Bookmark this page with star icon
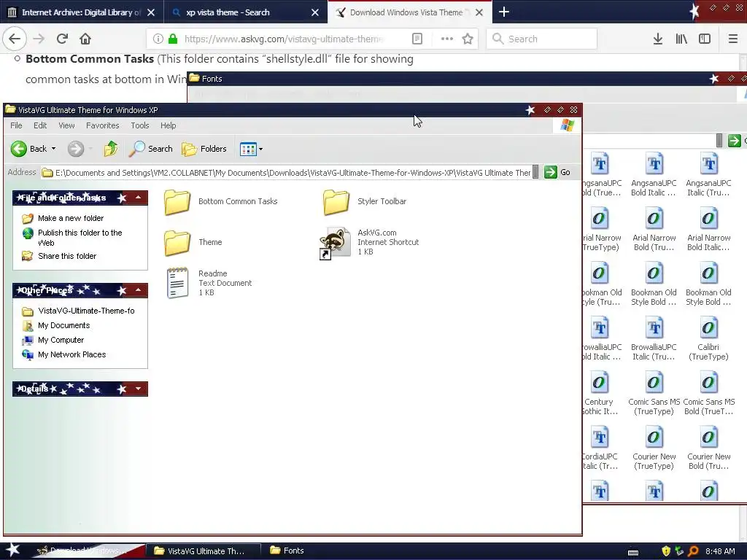Image resolution: width=747 pixels, height=560 pixels. (468, 39)
